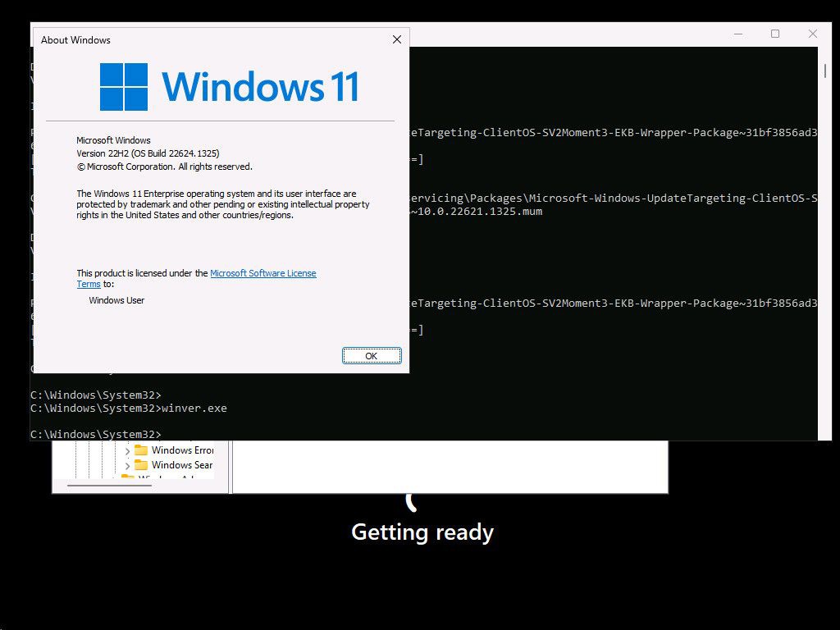Image resolution: width=840 pixels, height=630 pixels.
Task: Click the Windows 11 logo
Action: tap(230, 86)
